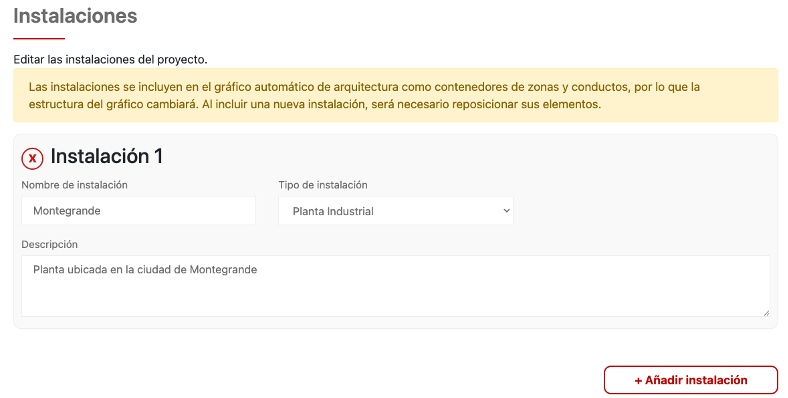Click the Nombre de instalación label
This screenshot has width=788, height=398.
click(x=74, y=185)
